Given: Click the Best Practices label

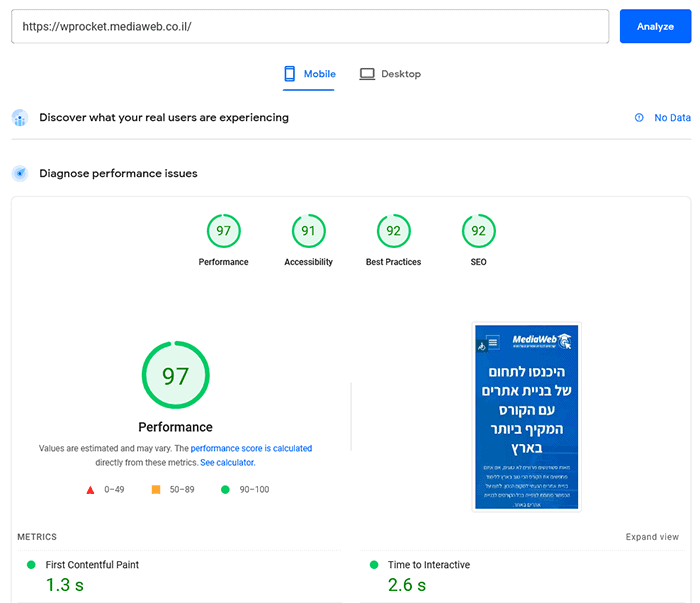Looking at the screenshot, I should click(393, 262).
